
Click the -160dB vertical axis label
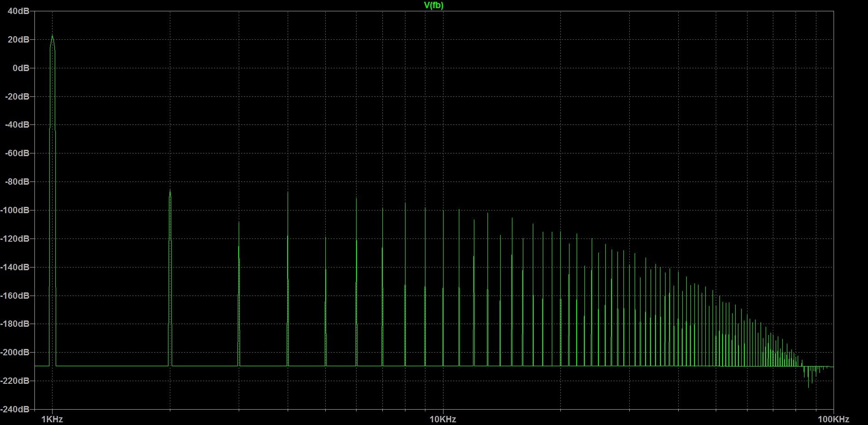[x=15, y=296]
